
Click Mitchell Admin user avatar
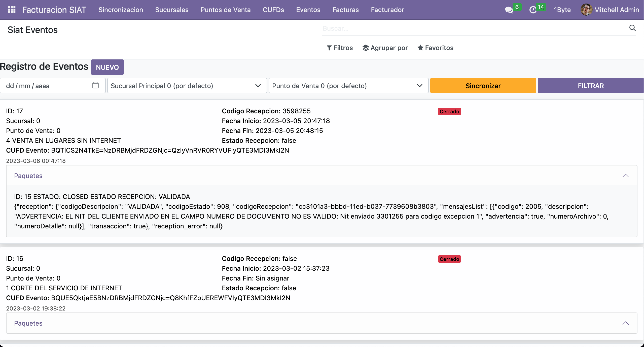(586, 10)
